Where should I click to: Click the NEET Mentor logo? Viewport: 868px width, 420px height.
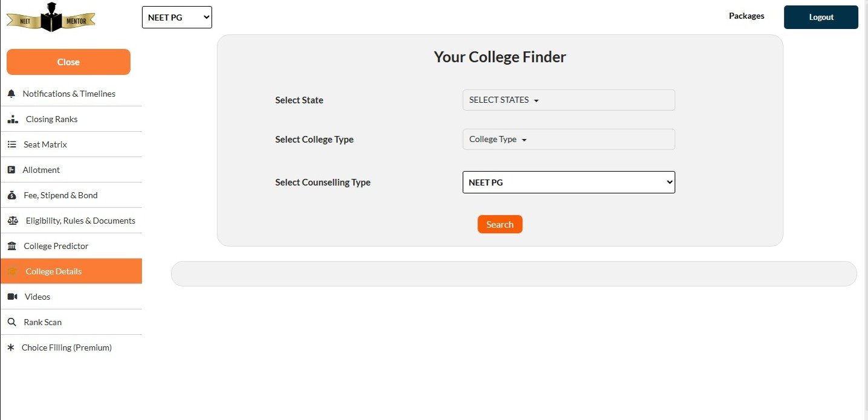(51, 18)
